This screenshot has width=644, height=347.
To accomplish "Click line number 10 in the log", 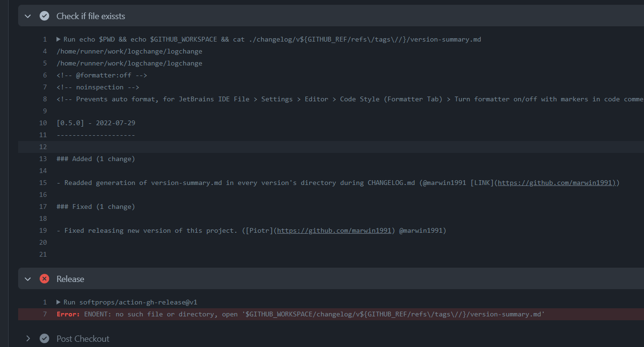I will (x=43, y=123).
